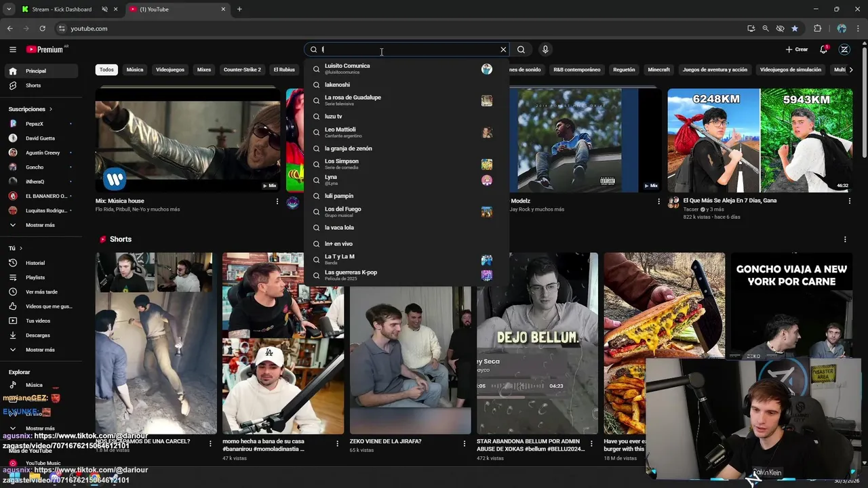Clear the search box with X
Image resolution: width=868 pixels, height=488 pixels.
[x=503, y=49]
